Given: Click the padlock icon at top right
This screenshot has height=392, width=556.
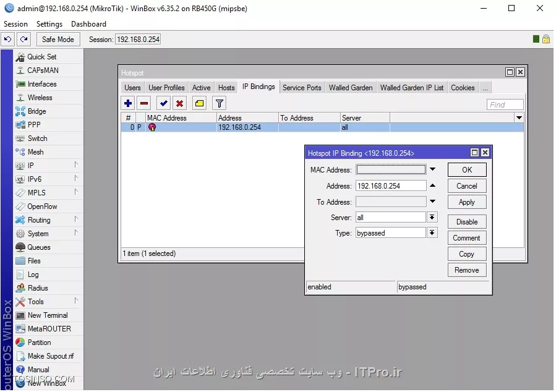Looking at the screenshot, I should point(546,39).
